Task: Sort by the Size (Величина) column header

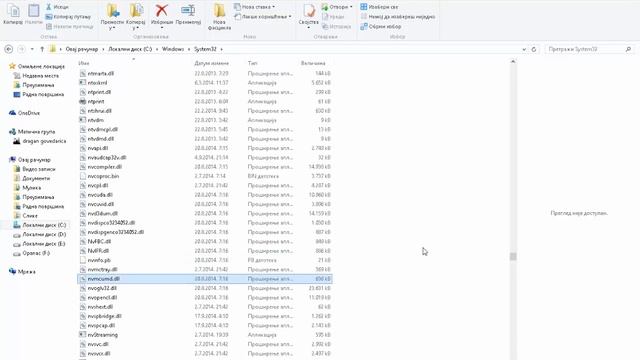Action: pos(313,63)
